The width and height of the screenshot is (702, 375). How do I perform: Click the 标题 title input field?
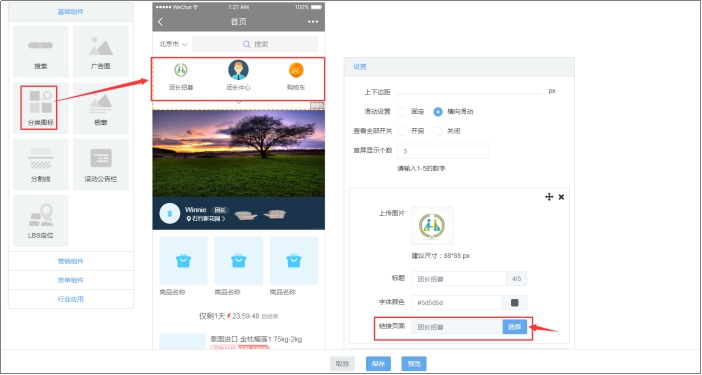point(459,279)
